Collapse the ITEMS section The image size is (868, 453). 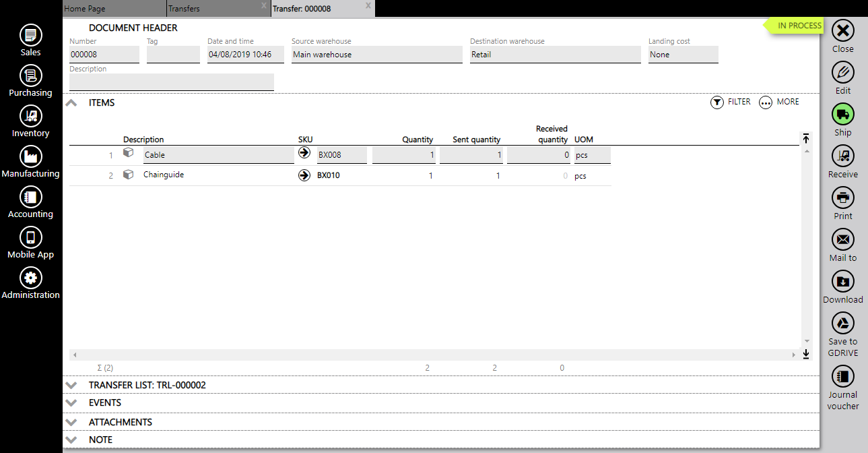(x=71, y=103)
